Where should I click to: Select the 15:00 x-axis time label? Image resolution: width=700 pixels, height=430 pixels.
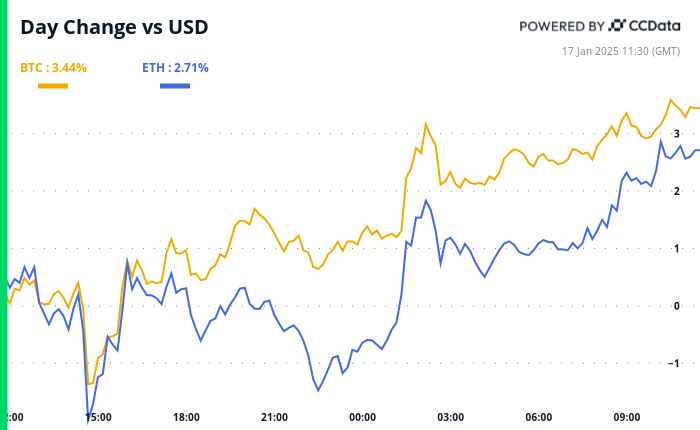(x=98, y=417)
